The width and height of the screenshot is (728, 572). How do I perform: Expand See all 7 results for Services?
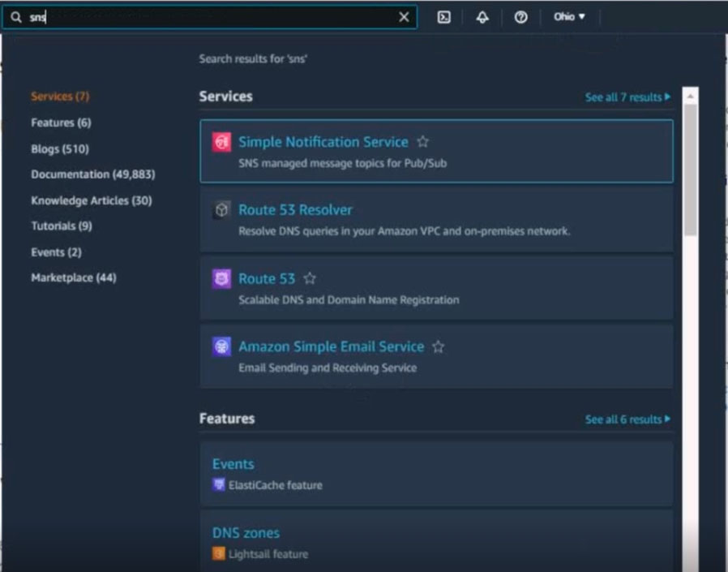pos(627,97)
